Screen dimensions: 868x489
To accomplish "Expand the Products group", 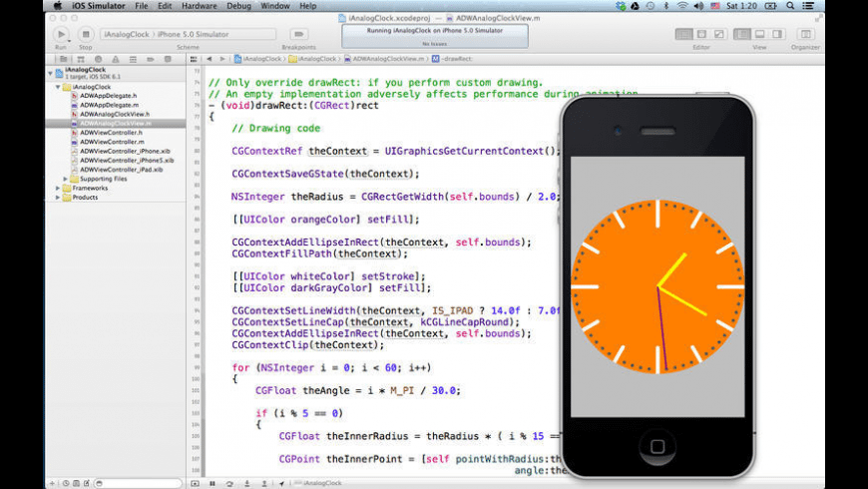I will (x=58, y=198).
